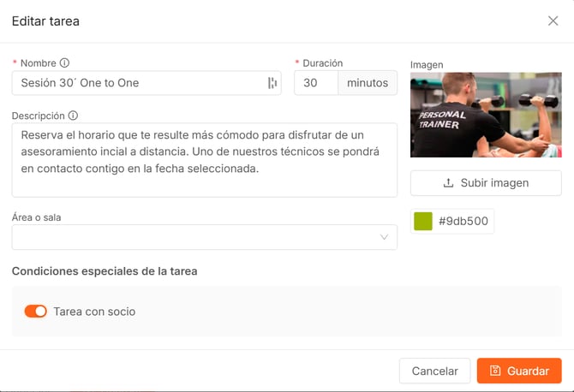Click the info icon next to Nombre
The height and width of the screenshot is (392, 574).
(x=64, y=63)
